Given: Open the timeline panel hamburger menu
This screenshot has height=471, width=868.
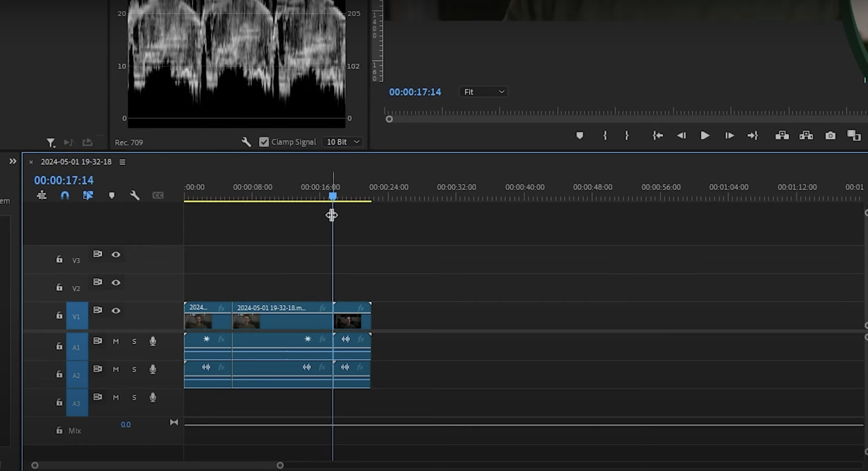Looking at the screenshot, I should (122, 162).
